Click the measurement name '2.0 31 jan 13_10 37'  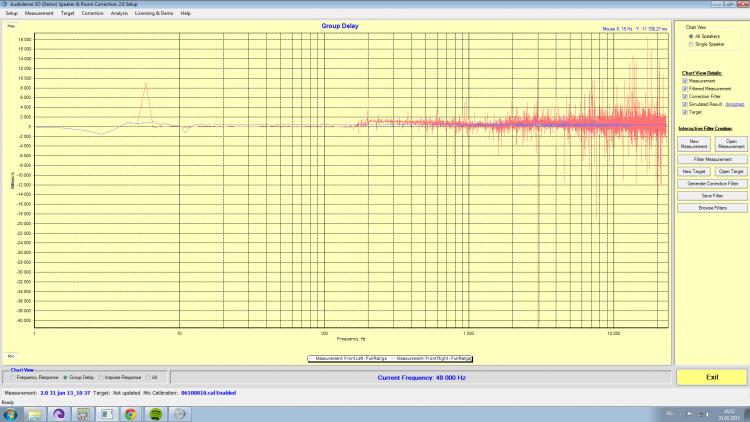coord(65,393)
